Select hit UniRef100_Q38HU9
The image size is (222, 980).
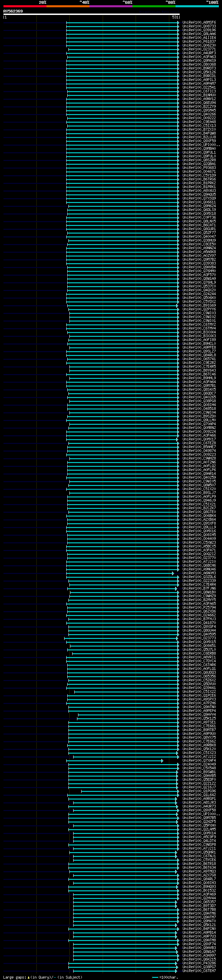(x=199, y=241)
